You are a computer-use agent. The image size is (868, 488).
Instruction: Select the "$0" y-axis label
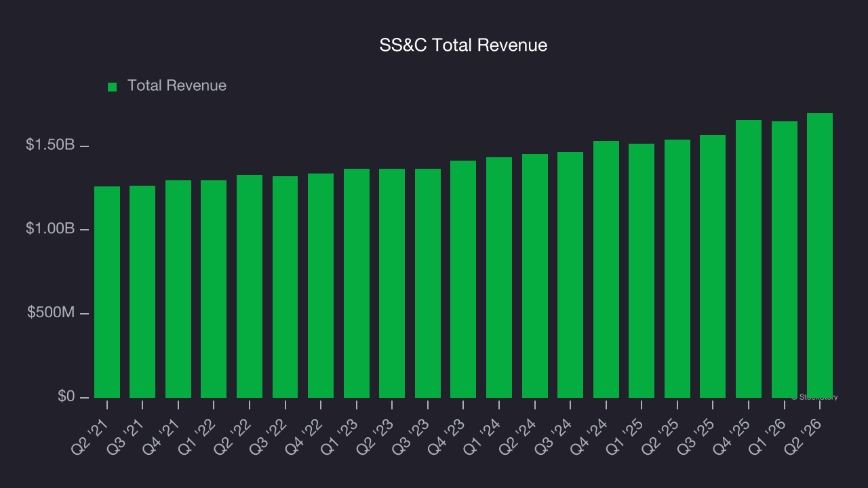pyautogui.click(x=66, y=396)
